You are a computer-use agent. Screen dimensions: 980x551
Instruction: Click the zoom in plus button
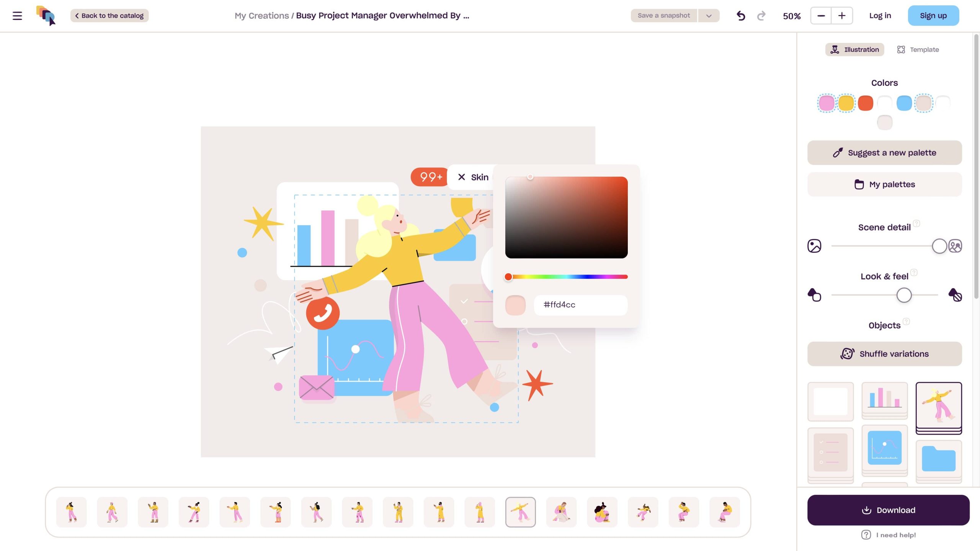[x=841, y=16]
